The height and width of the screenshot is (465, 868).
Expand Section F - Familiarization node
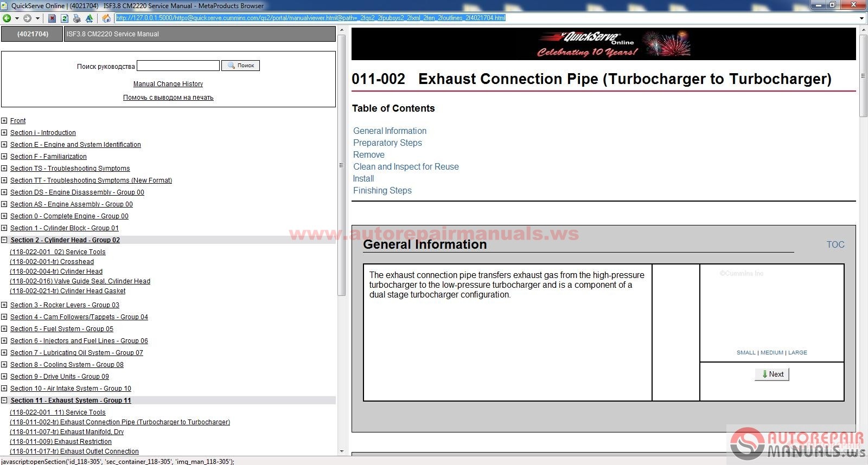tap(4, 157)
